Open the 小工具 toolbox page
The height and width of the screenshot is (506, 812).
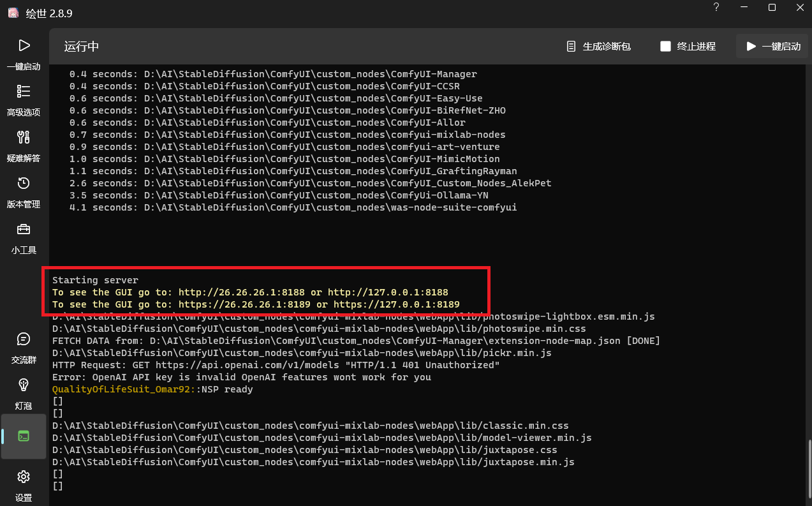[x=24, y=238]
